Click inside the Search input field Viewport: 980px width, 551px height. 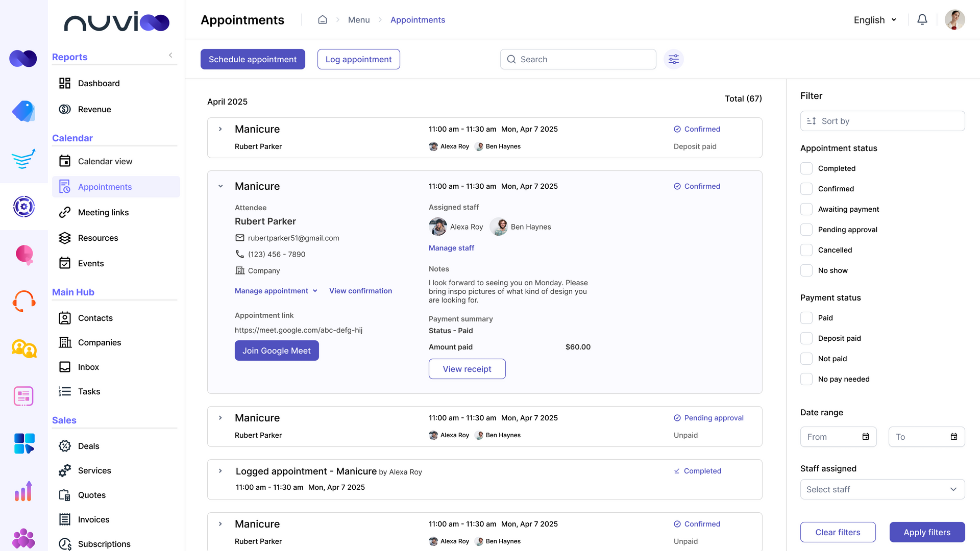click(x=578, y=59)
